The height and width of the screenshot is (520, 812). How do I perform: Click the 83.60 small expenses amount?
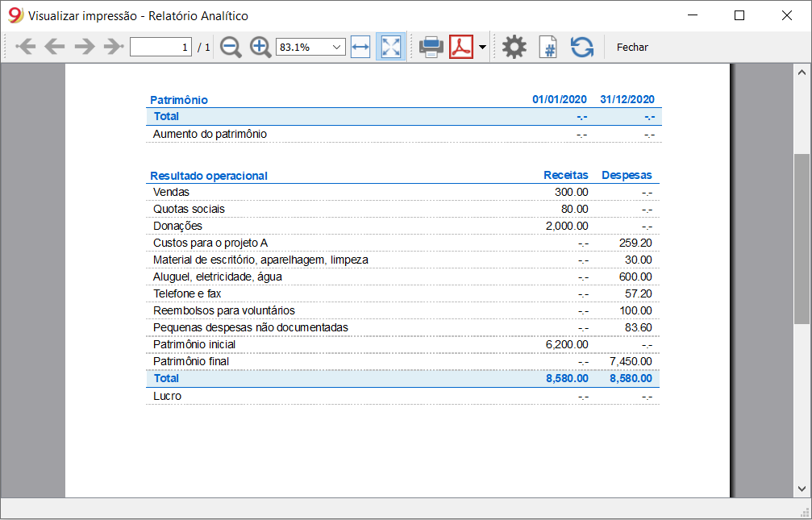coord(639,328)
